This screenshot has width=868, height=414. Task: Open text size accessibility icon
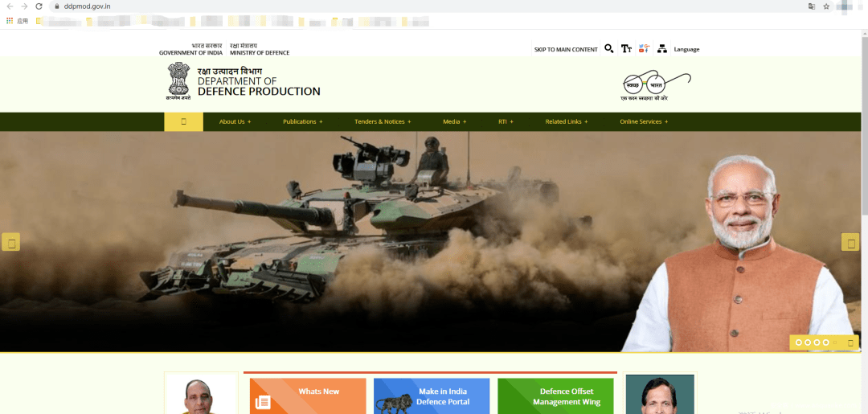[x=626, y=49]
